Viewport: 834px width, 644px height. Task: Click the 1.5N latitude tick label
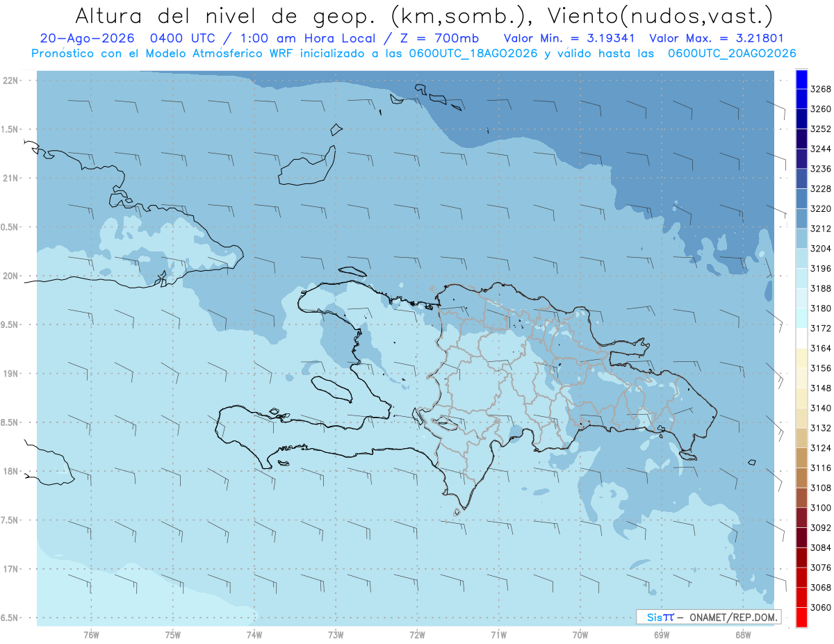(10, 129)
